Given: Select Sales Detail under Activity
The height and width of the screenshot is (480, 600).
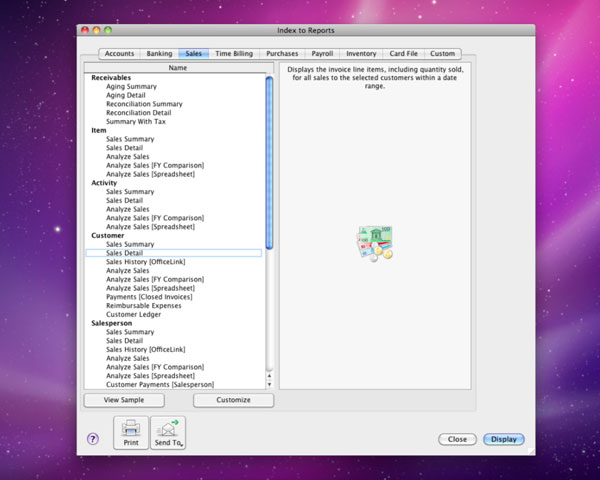Looking at the screenshot, I should point(124,201).
